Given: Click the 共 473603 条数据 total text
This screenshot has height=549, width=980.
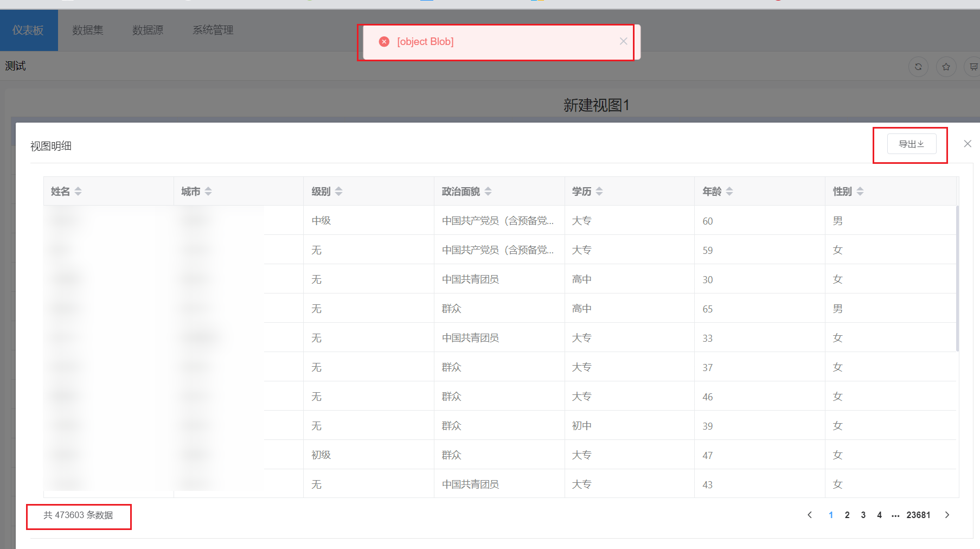Looking at the screenshot, I should tap(78, 515).
